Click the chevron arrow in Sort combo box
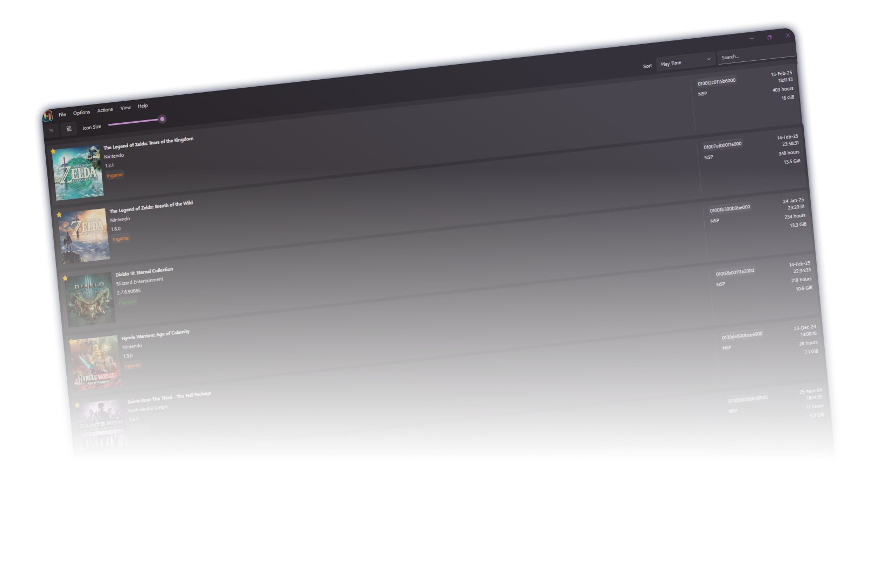This screenshot has height=588, width=870. [x=708, y=59]
